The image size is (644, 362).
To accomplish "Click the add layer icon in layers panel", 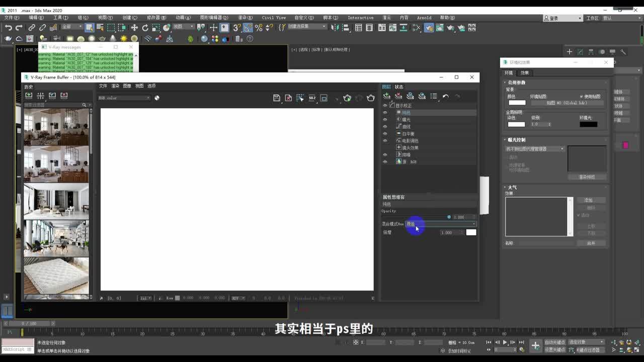I will pyautogui.click(x=386, y=96).
